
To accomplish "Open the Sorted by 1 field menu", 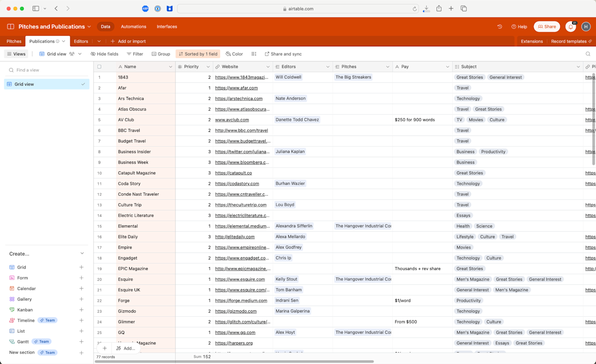I will tap(198, 54).
